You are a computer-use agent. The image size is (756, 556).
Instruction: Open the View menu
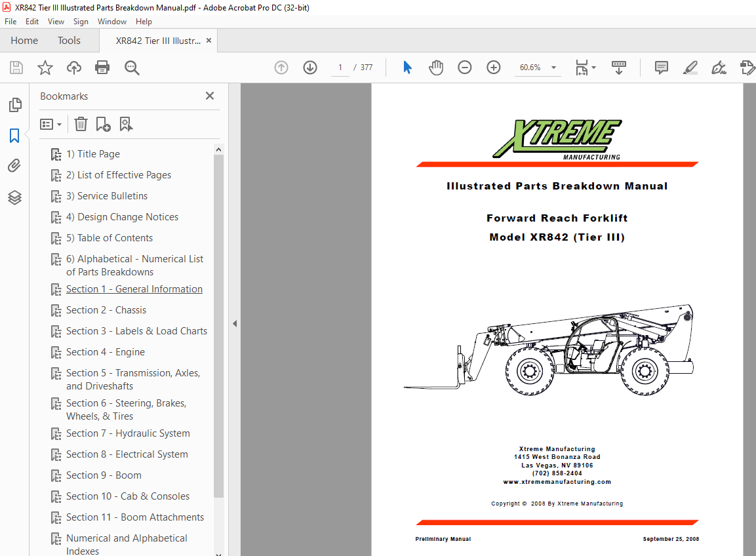coord(56,22)
